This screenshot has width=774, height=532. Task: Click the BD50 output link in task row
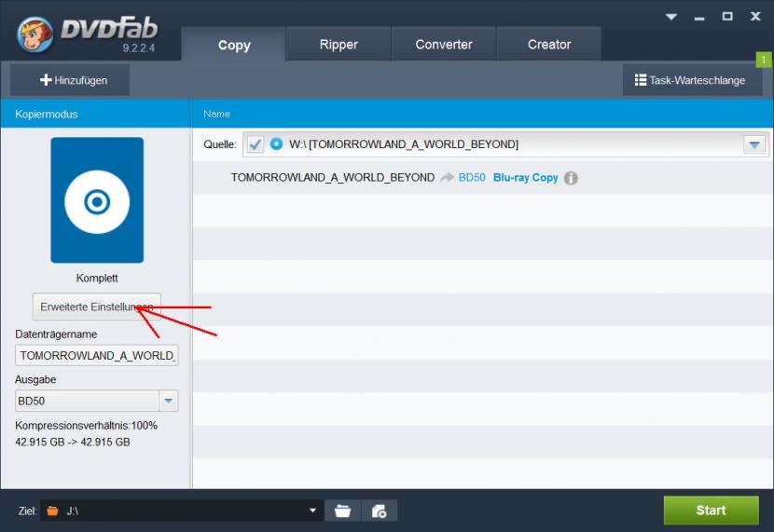tap(472, 178)
